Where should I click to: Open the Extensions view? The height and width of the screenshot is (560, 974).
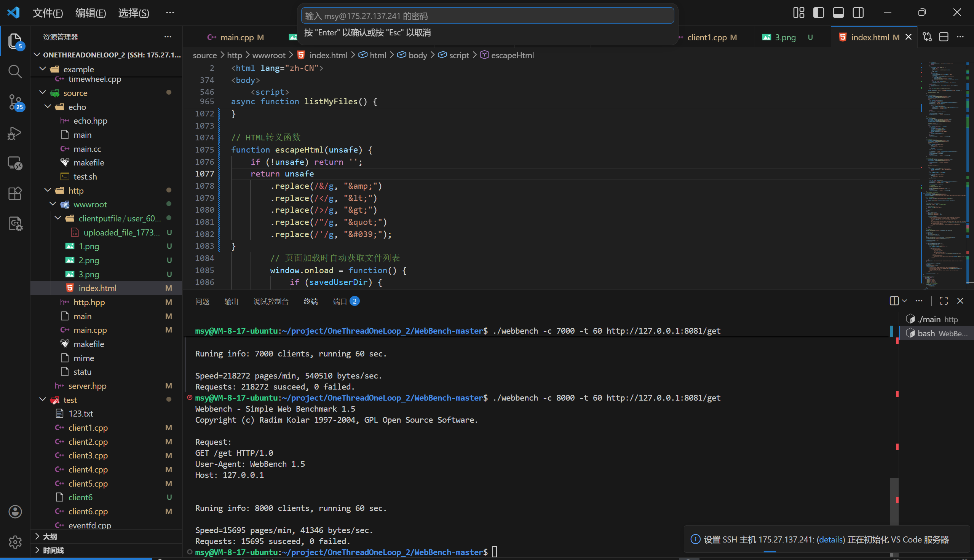click(x=14, y=194)
